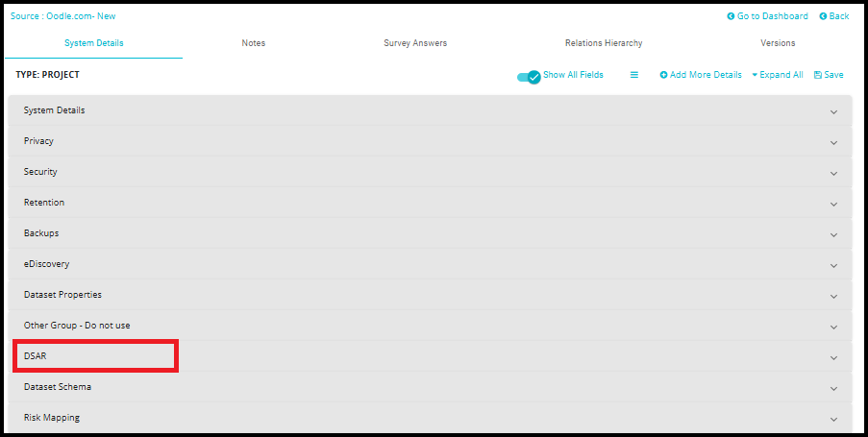The height and width of the screenshot is (437, 868).
Task: Toggle the Show All Fields switch
Action: tap(530, 76)
